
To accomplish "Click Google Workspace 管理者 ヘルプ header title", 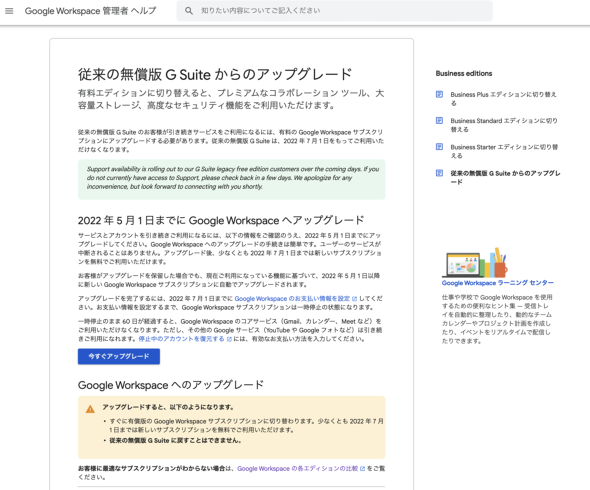I will coord(90,11).
